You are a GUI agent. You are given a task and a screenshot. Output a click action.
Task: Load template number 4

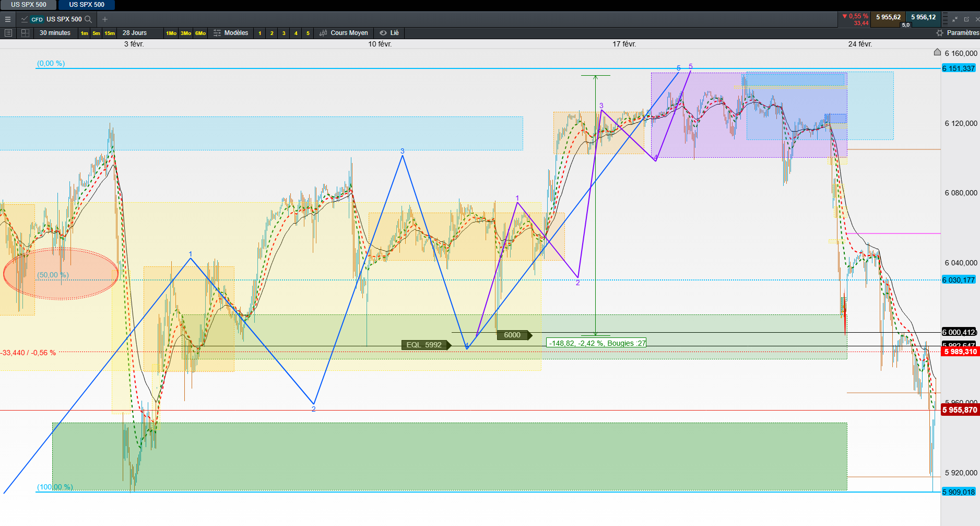[296, 33]
